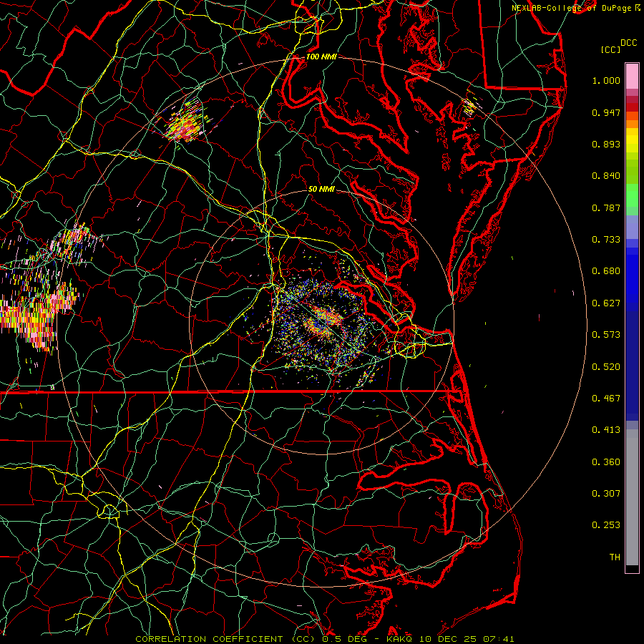Click the TH threshold label
Viewport: 644px width, 644px height.
(615, 557)
